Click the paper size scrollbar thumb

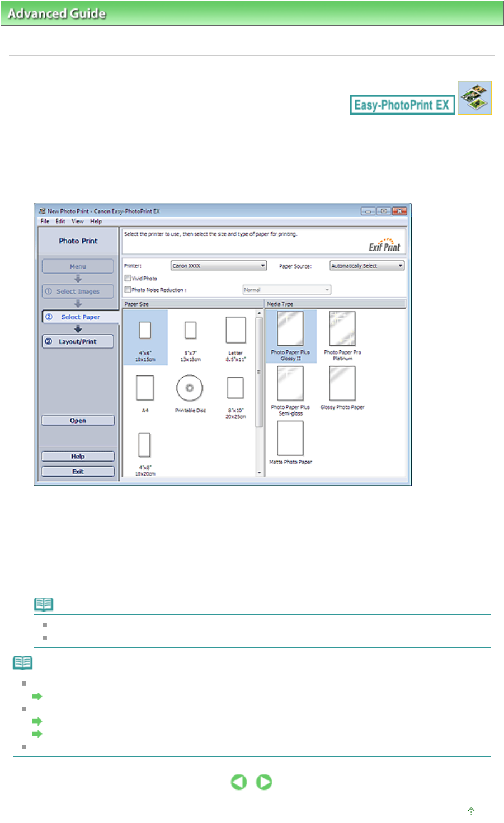258,373
